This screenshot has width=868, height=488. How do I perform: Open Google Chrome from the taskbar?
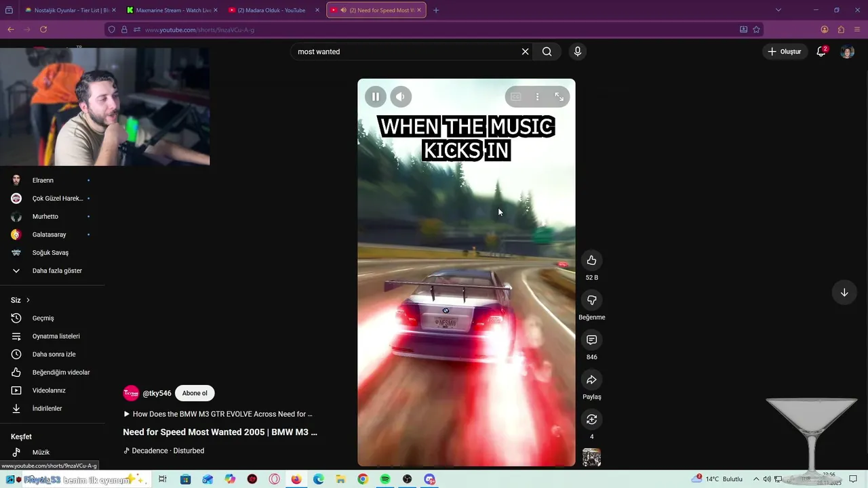pos(363,479)
